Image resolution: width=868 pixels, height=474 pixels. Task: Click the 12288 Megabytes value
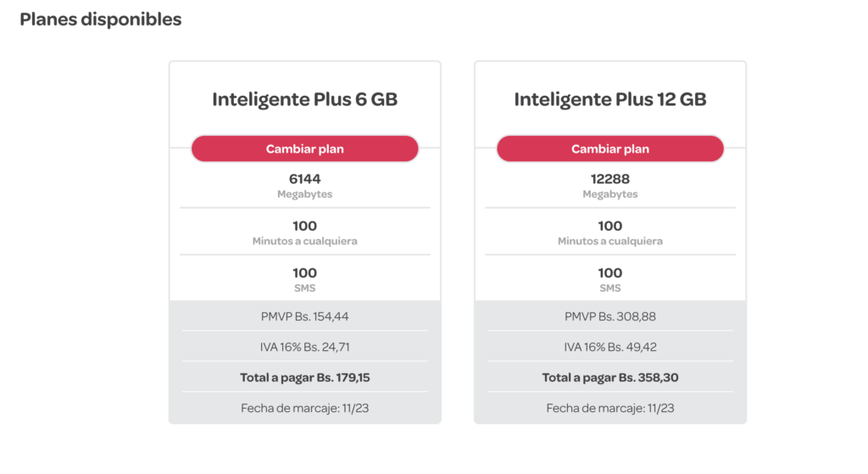coord(609,179)
